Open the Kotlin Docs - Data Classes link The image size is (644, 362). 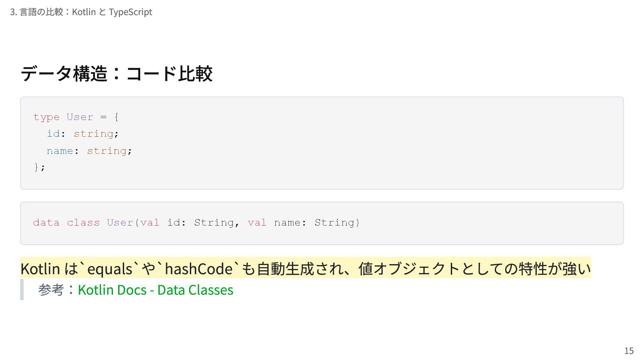coord(155,290)
